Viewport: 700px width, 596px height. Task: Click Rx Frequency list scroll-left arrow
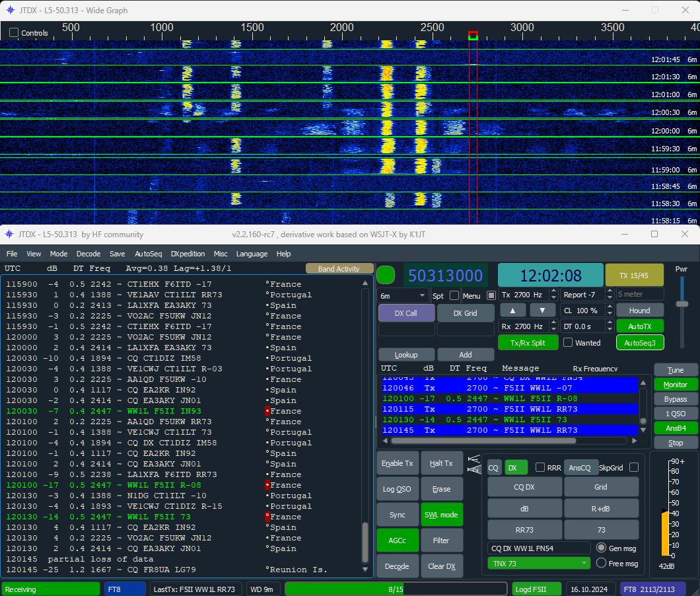pyautogui.click(x=385, y=441)
